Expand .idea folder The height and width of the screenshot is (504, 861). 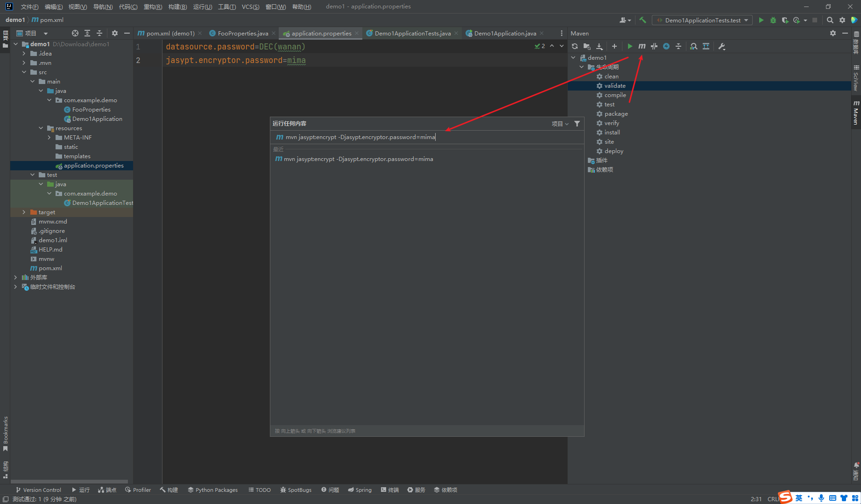point(24,53)
